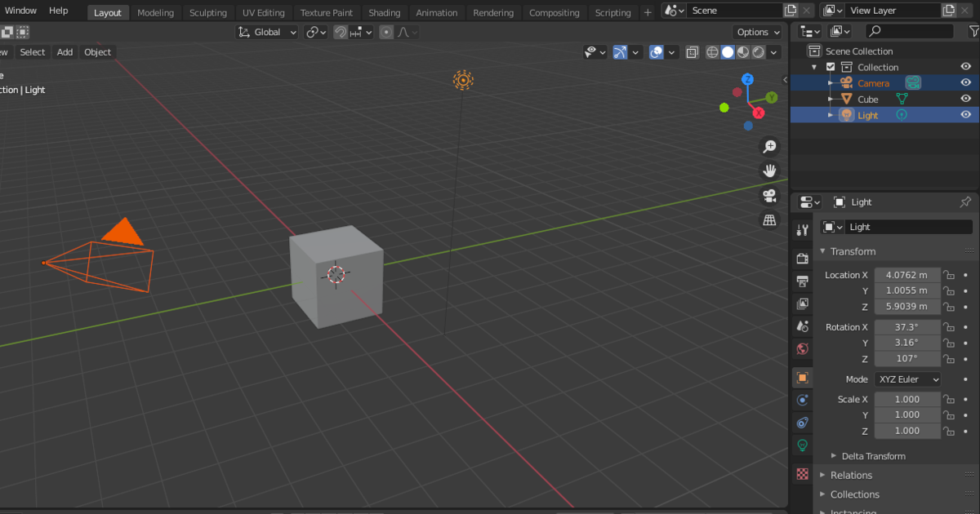Image resolution: width=980 pixels, height=514 pixels.
Task: Switch to the Shading workspace tab
Action: click(x=384, y=12)
